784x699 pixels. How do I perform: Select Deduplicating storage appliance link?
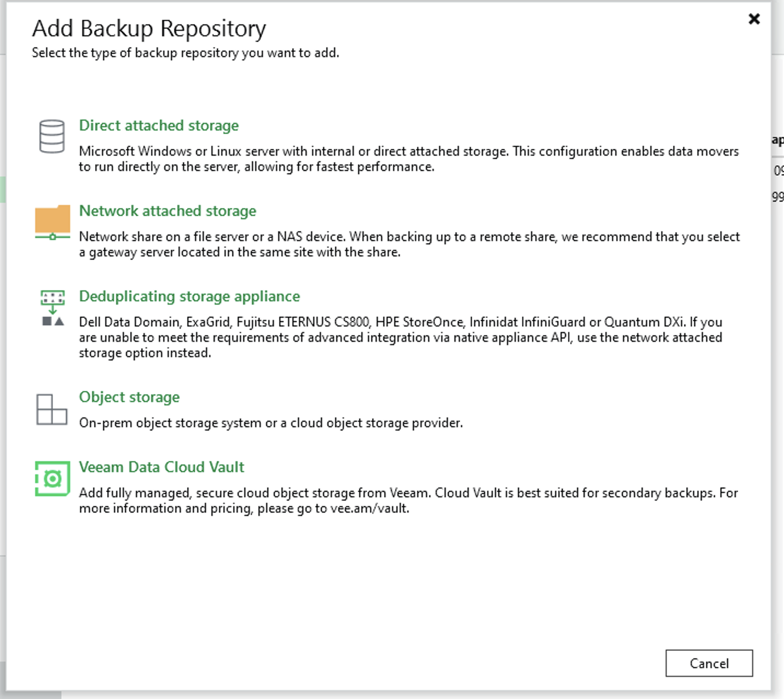[189, 296]
